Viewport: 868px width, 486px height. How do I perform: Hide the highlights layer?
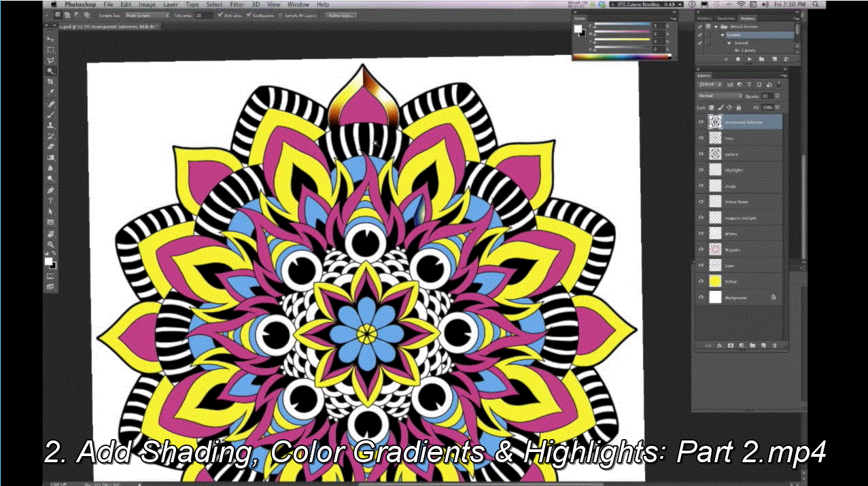[701, 170]
